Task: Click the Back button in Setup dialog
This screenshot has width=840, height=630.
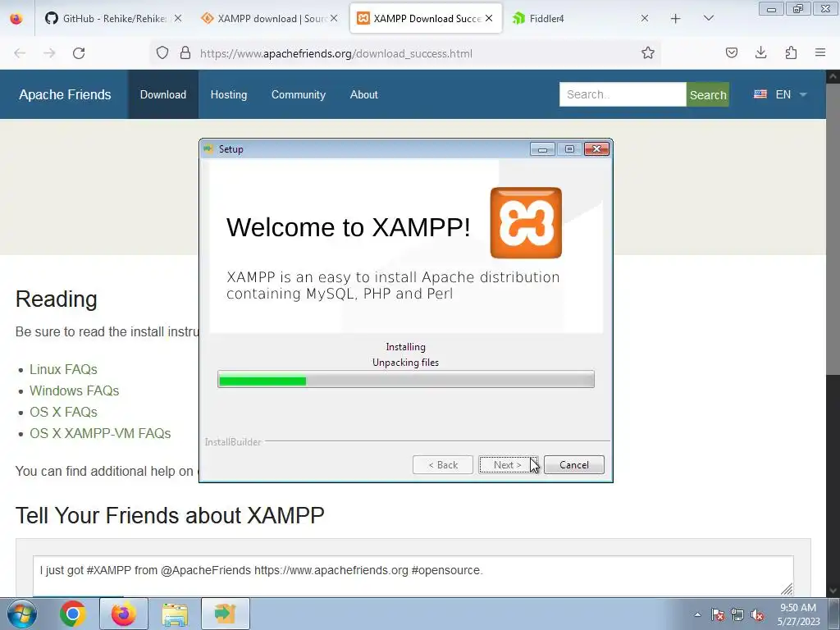Action: 442,465
